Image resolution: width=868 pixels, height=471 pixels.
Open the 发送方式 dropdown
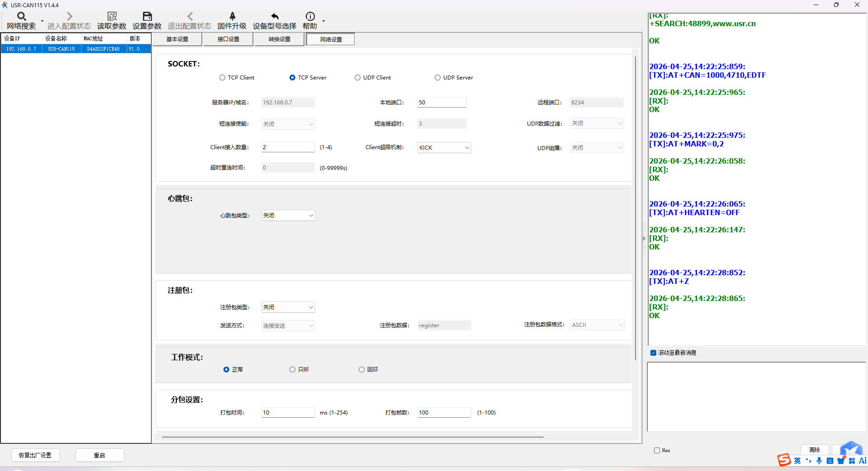[288, 326]
